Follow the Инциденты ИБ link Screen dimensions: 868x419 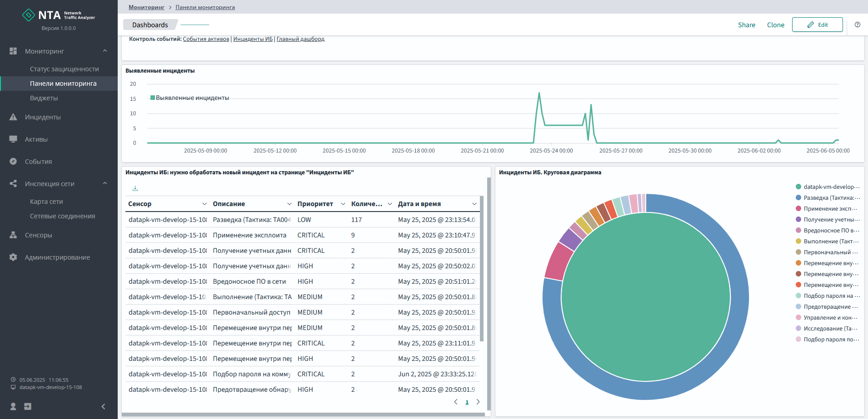(x=253, y=39)
